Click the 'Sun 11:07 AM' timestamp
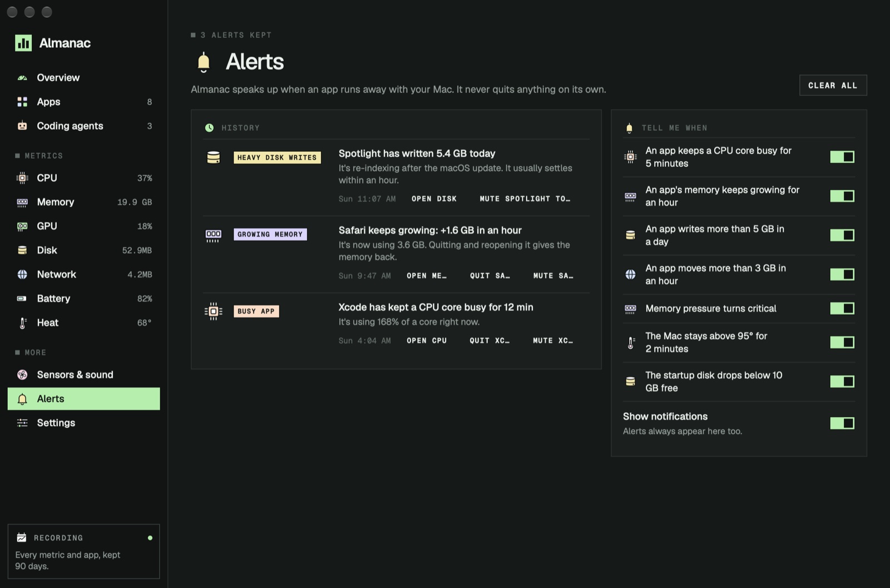The image size is (890, 588). (x=367, y=199)
